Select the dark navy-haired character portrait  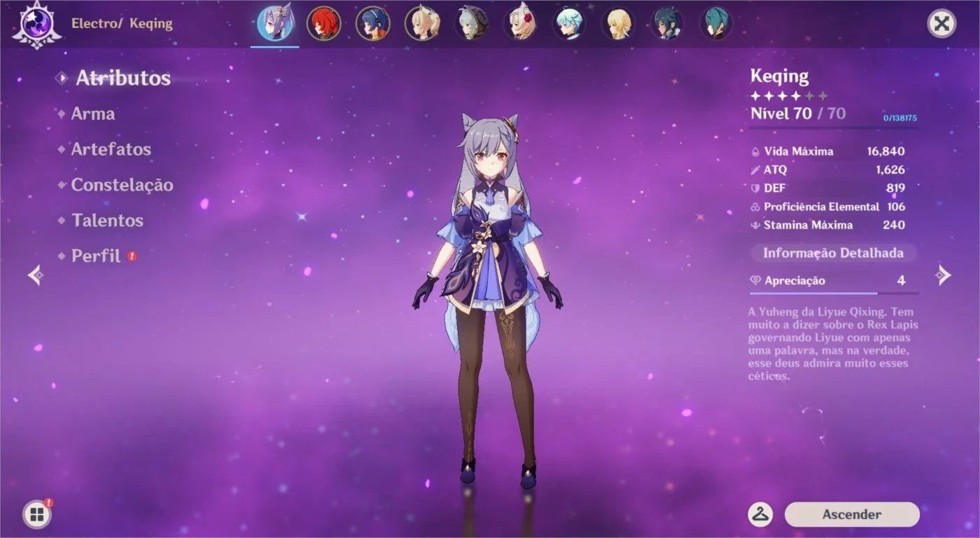[x=667, y=23]
